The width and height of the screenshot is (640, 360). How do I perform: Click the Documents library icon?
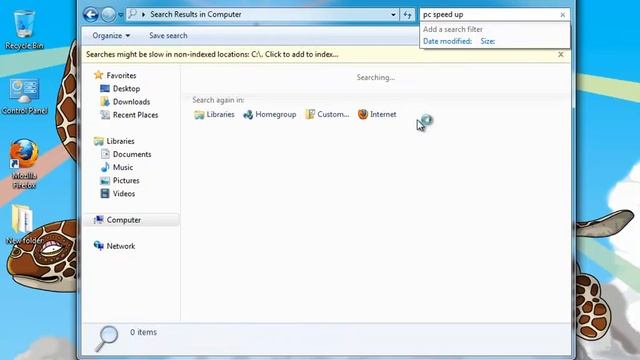pyautogui.click(x=105, y=154)
